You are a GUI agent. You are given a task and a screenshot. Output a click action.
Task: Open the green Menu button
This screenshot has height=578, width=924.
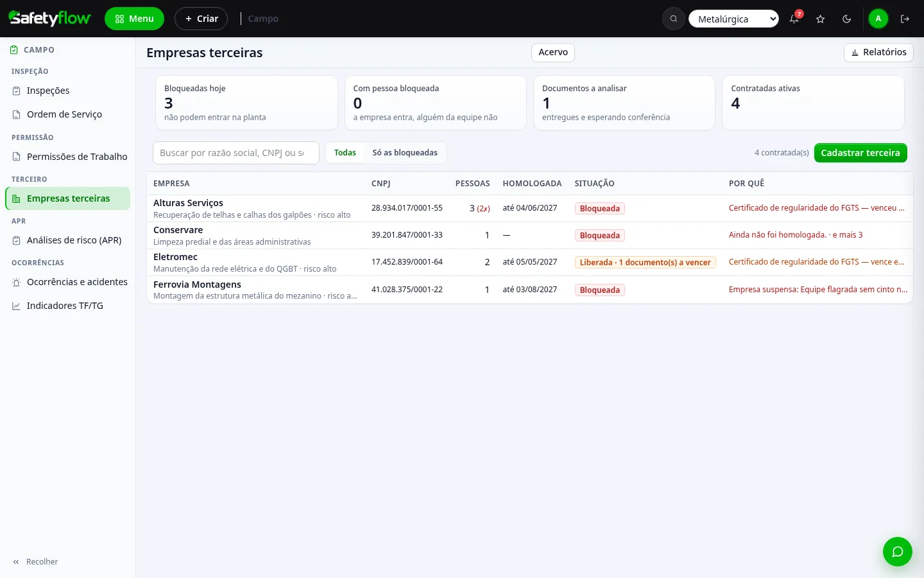coord(134,19)
